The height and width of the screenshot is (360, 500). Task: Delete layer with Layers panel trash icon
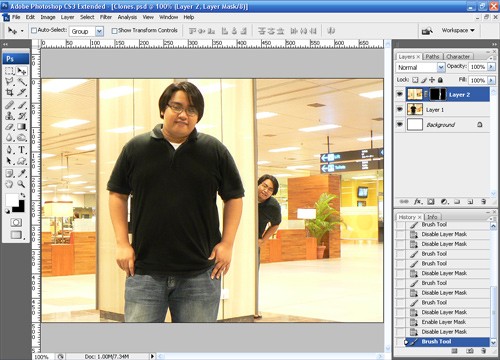[483, 202]
